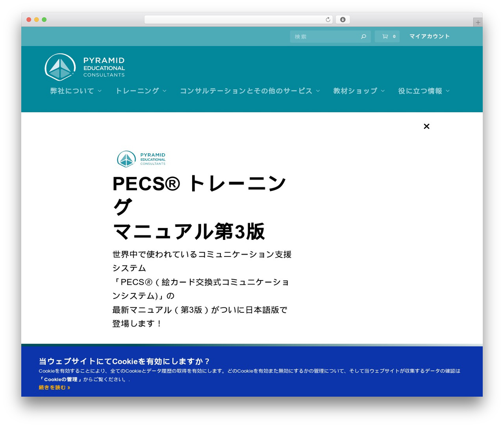Expand the 教材ショップ menu
504x427 pixels.
pyautogui.click(x=359, y=91)
